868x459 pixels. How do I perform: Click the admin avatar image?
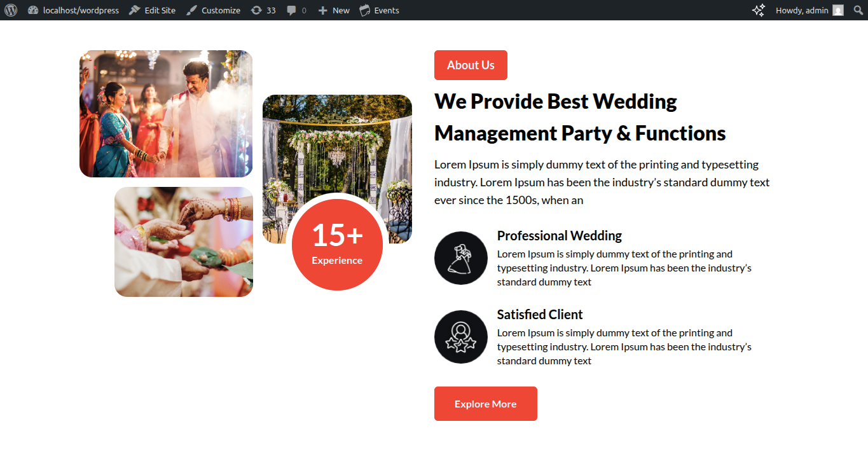(x=838, y=10)
